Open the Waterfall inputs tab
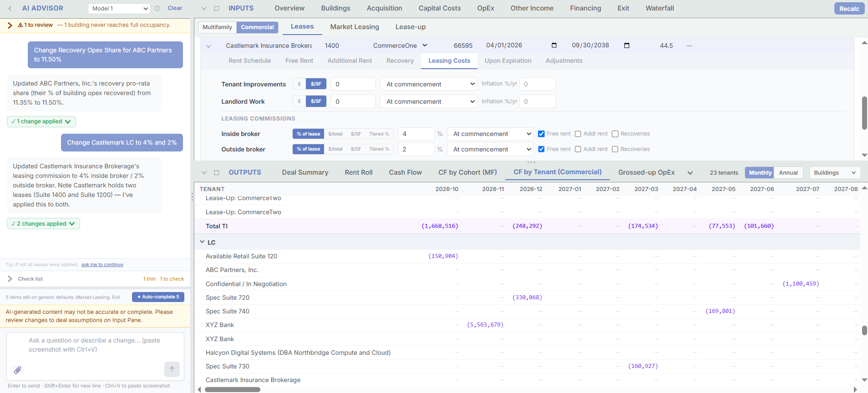Viewport: 868px width, 393px height. [660, 8]
